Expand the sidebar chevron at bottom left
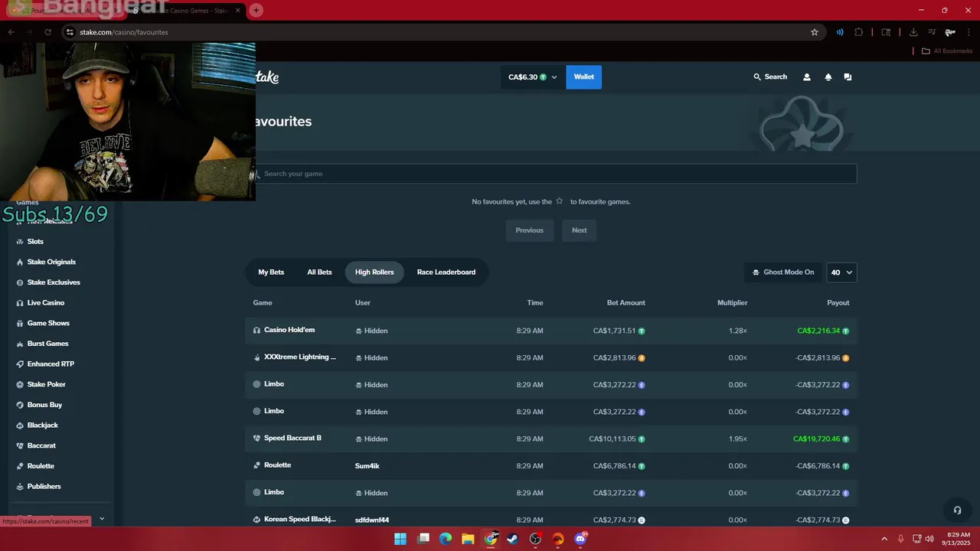This screenshot has height=551, width=980. click(101, 519)
